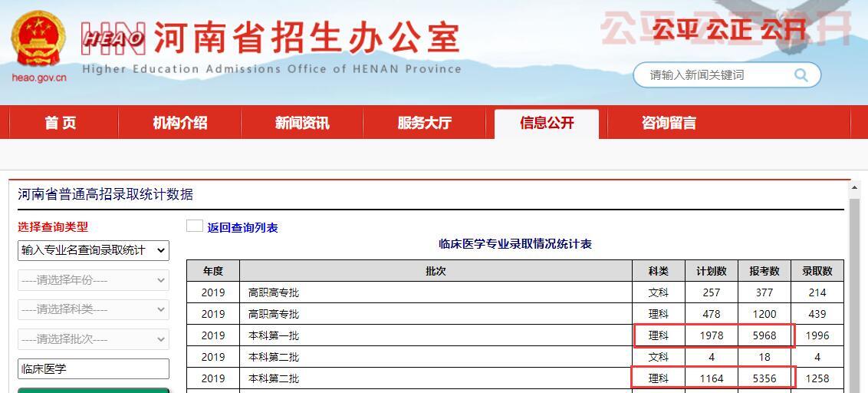Open the 请选择科类 dropdown
Screen dimensions: 868x393
94,309
